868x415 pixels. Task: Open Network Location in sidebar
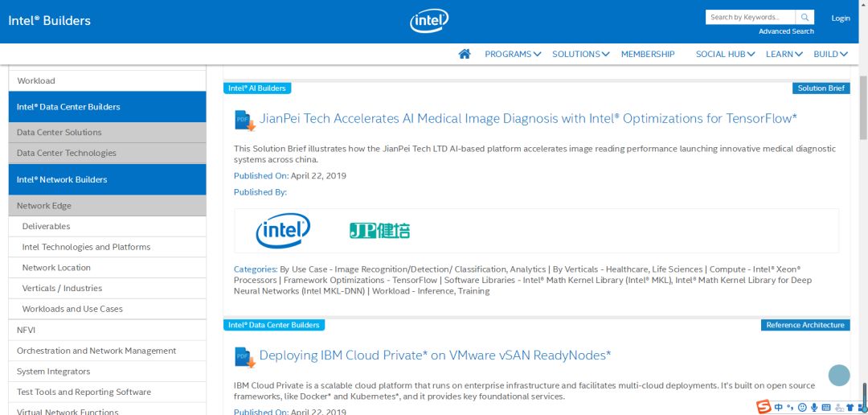click(x=56, y=268)
